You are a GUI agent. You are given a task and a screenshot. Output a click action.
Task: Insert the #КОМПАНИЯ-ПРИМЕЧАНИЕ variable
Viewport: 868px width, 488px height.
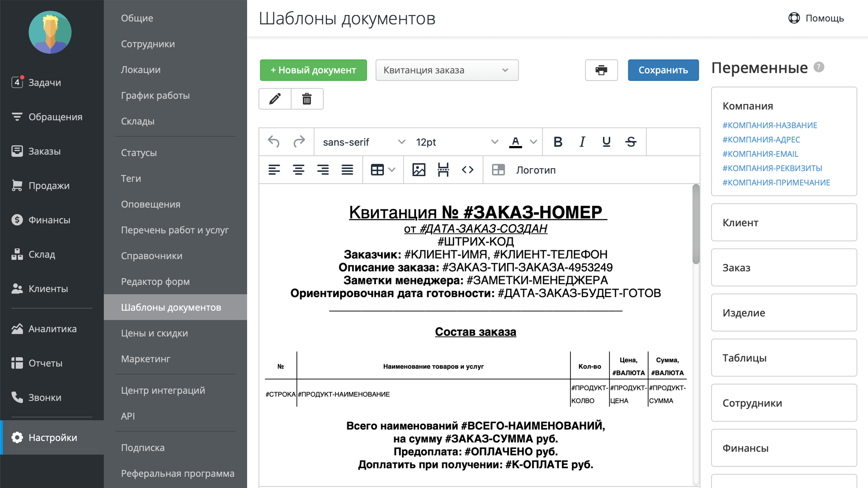click(x=776, y=182)
